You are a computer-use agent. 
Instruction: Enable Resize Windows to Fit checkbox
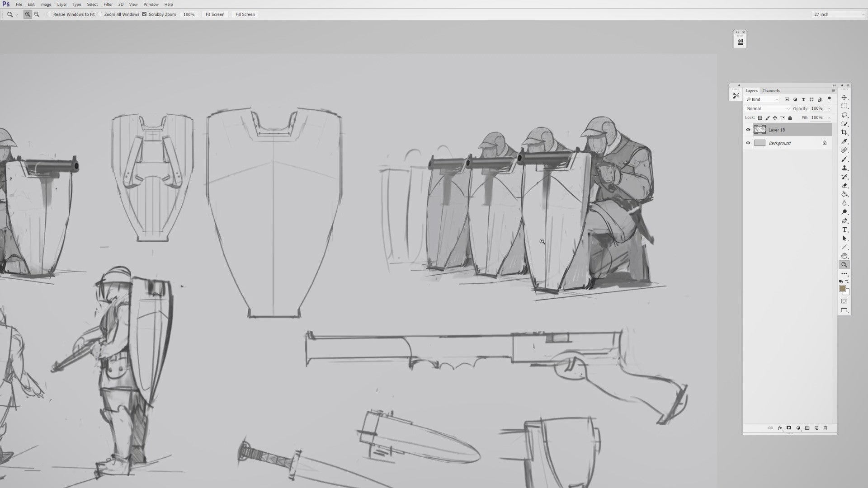49,14
